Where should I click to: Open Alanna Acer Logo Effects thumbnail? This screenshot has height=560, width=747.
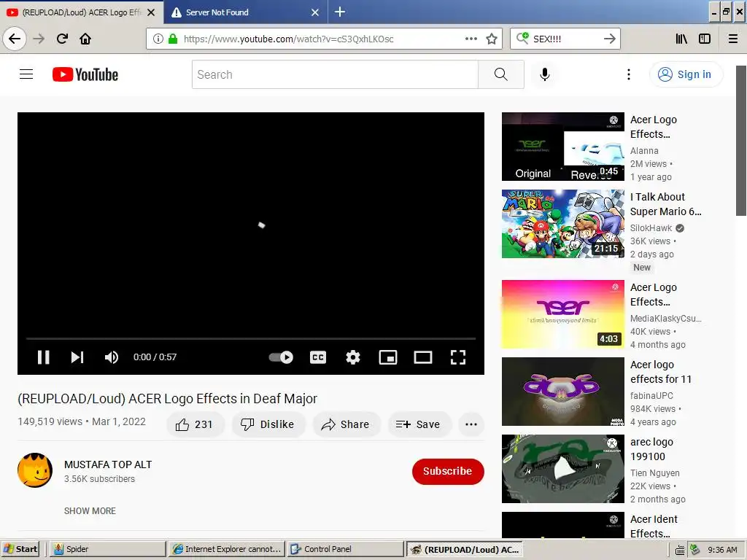point(563,147)
